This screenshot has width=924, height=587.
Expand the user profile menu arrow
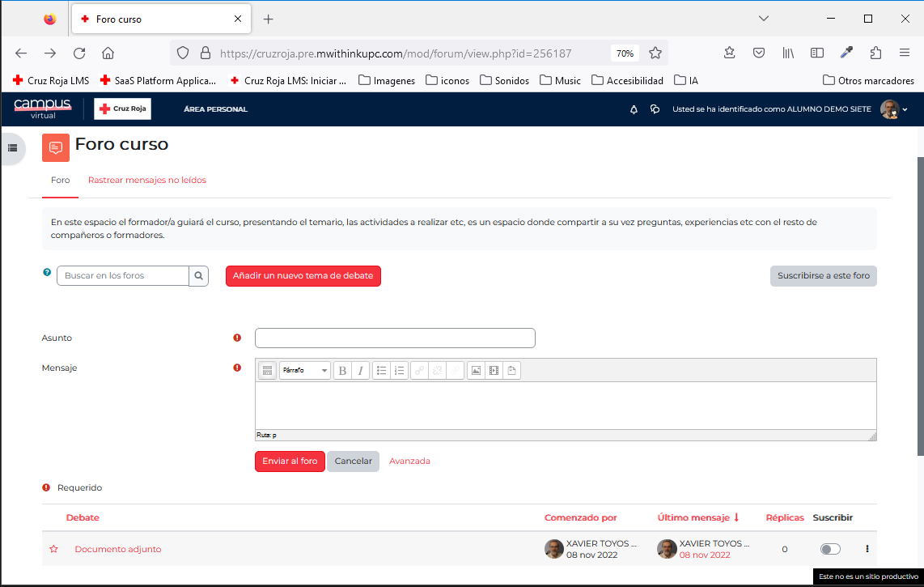pyautogui.click(x=905, y=109)
